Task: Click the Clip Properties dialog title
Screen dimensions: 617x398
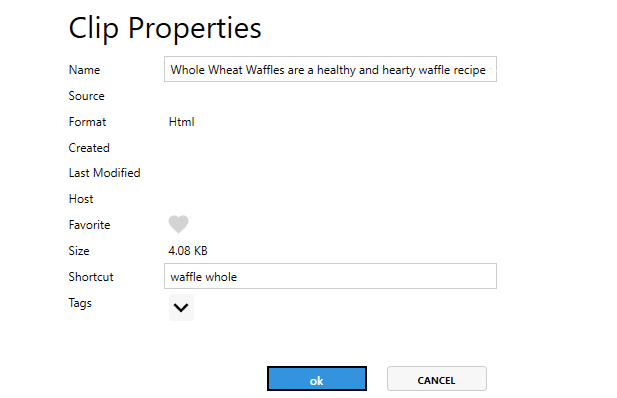Action: (x=165, y=29)
